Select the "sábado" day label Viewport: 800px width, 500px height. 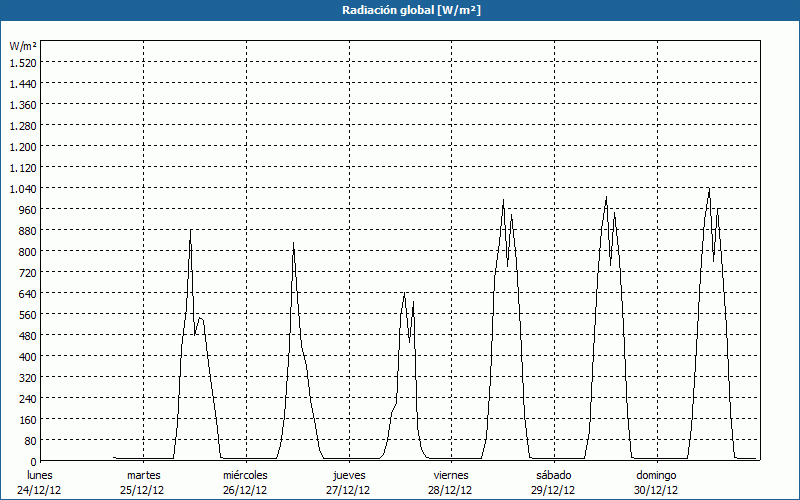(553, 475)
